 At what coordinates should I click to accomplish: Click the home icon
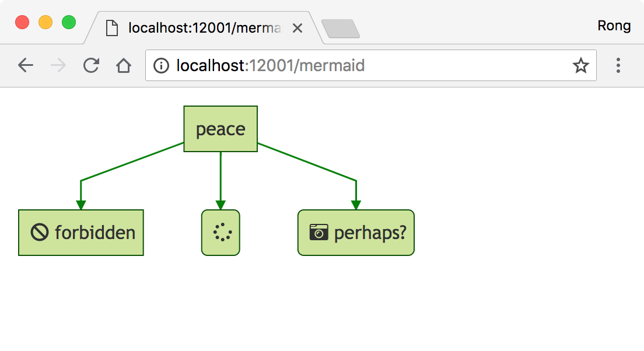click(x=123, y=65)
